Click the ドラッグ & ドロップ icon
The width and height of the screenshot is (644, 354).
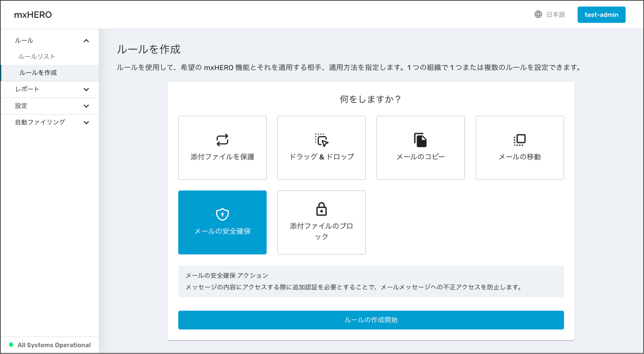coord(321,140)
